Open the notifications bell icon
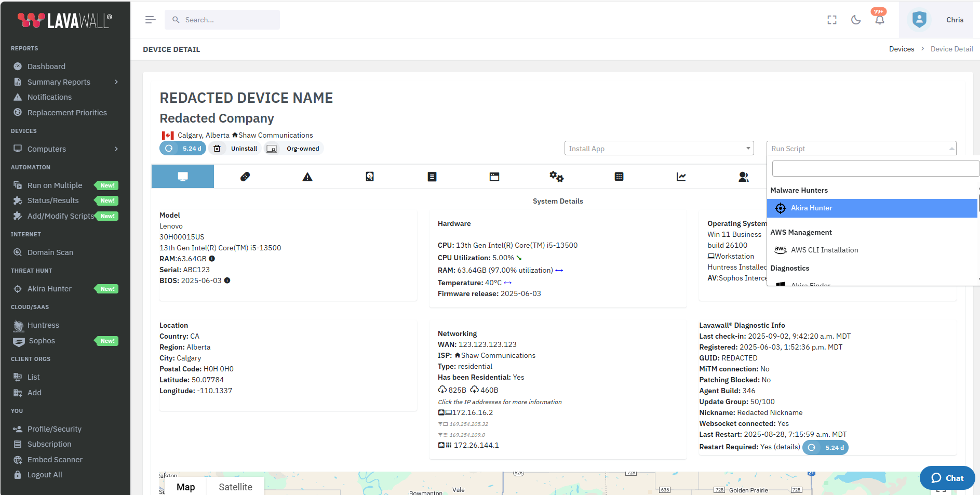This screenshot has width=980, height=495. 879,20
